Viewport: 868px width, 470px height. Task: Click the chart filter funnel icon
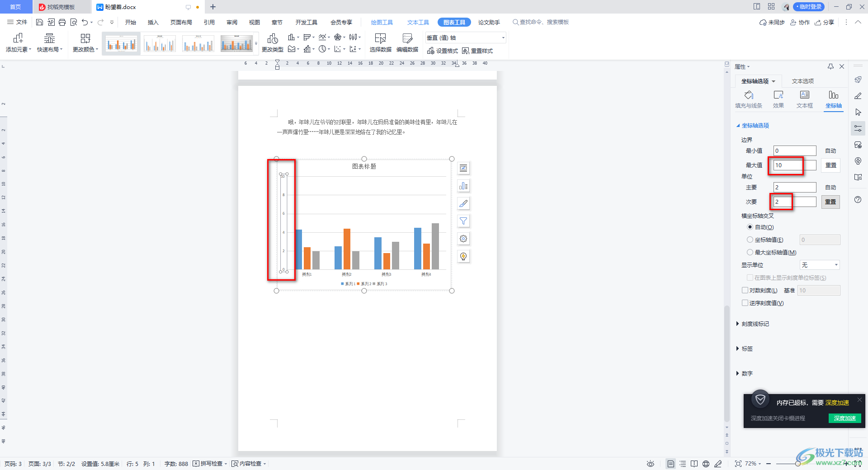[463, 221]
